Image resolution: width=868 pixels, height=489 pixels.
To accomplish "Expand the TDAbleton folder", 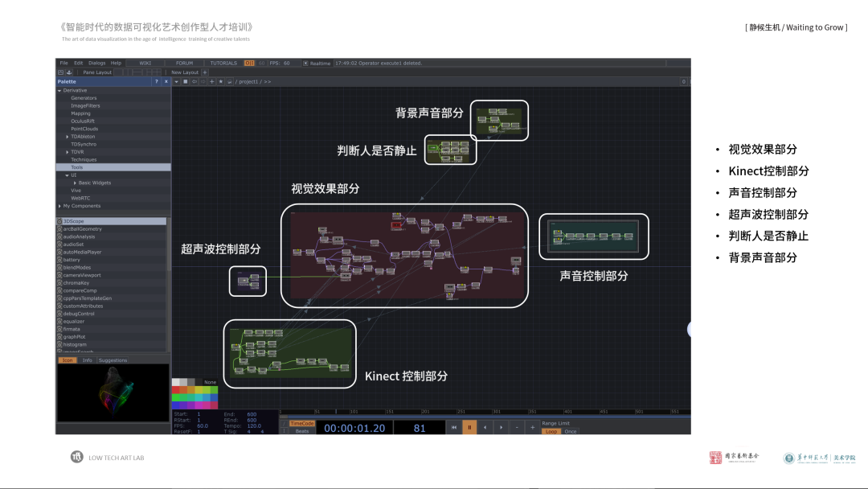I will [x=68, y=136].
